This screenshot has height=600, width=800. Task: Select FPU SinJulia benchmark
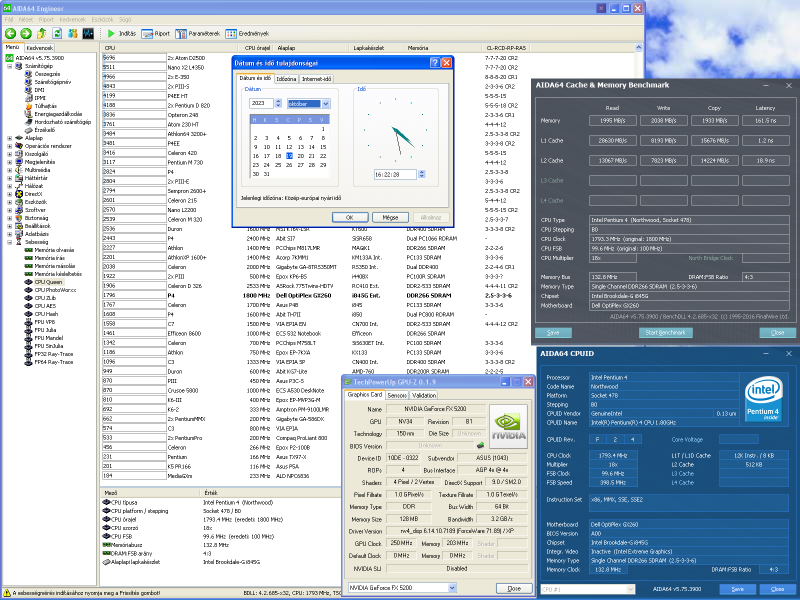coord(49,346)
